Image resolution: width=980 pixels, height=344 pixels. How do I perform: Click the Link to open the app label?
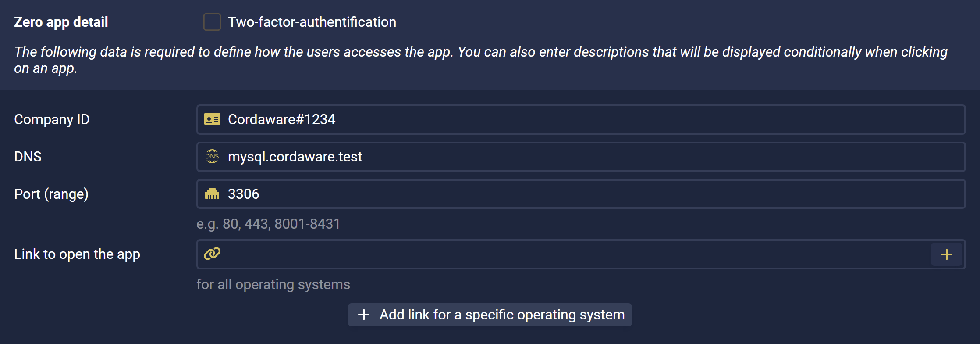click(x=77, y=254)
